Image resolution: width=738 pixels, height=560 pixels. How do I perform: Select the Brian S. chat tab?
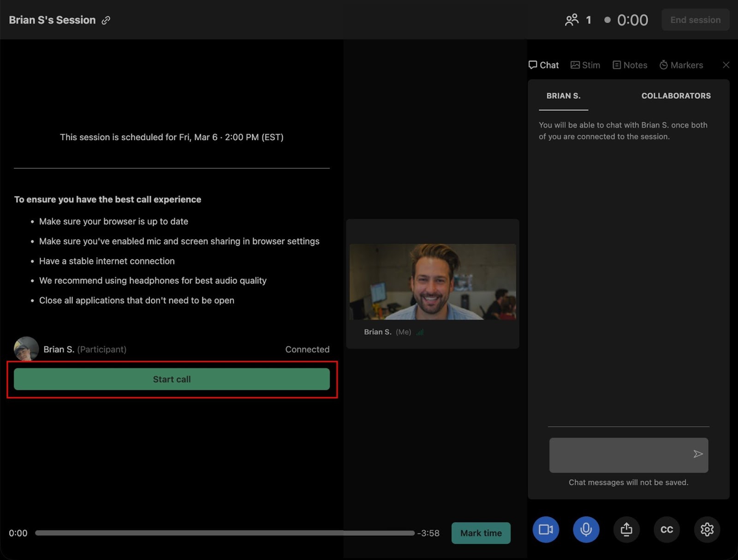click(x=563, y=96)
